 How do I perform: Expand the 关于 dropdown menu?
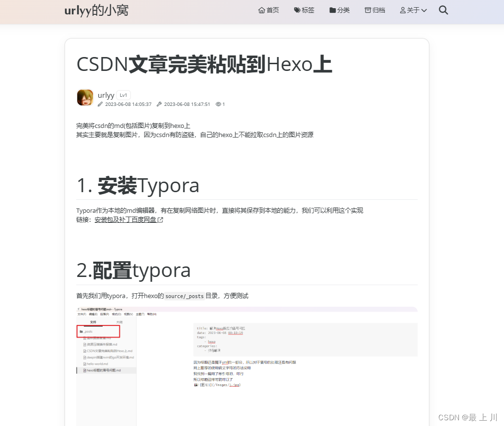(x=413, y=10)
